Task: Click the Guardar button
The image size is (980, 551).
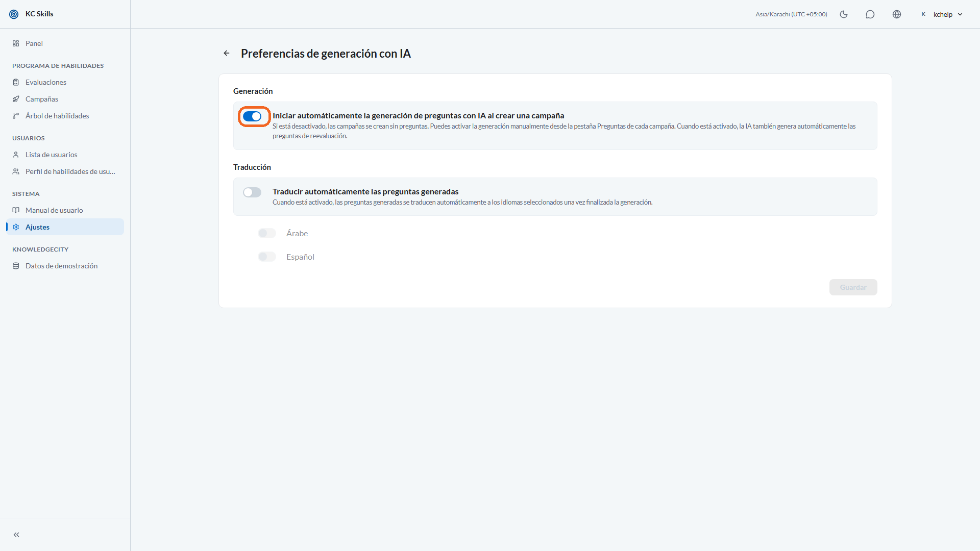Action: click(853, 287)
